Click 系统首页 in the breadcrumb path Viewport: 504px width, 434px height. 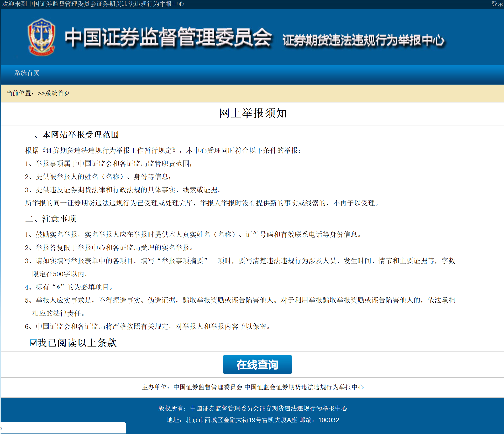[58, 93]
